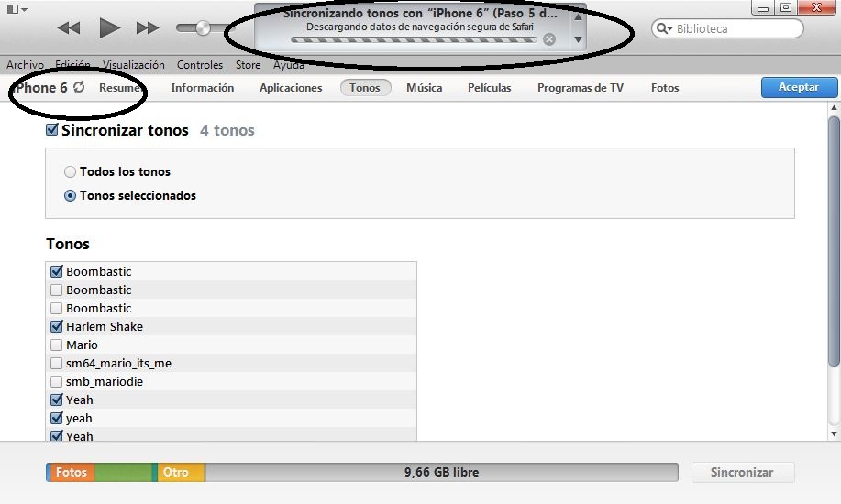Select the Tonos tab
Screen dimensions: 841x504
(365, 87)
